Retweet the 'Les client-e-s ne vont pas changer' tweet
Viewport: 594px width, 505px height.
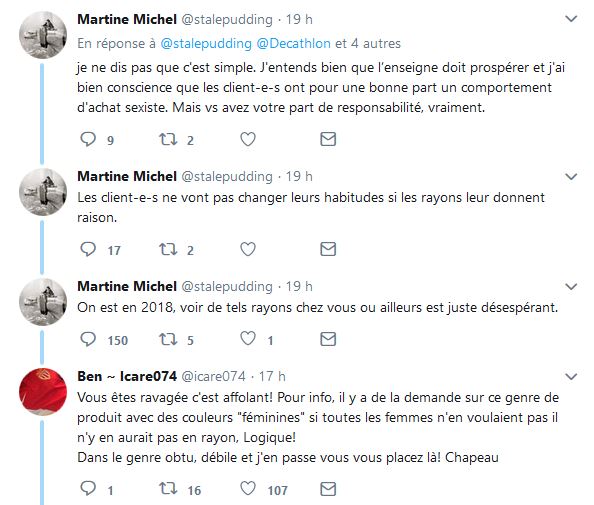click(168, 249)
